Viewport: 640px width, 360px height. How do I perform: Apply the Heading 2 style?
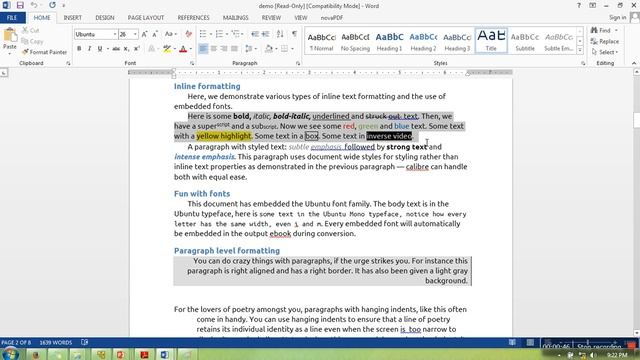(423, 41)
